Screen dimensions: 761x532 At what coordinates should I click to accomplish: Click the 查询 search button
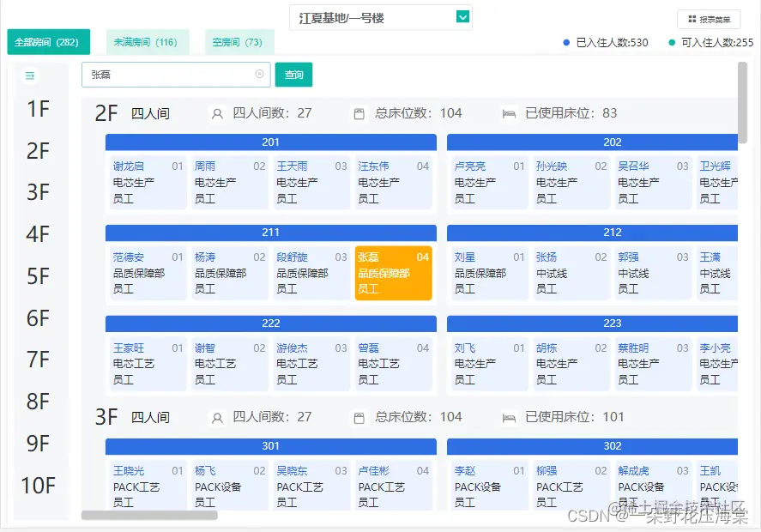(x=293, y=75)
